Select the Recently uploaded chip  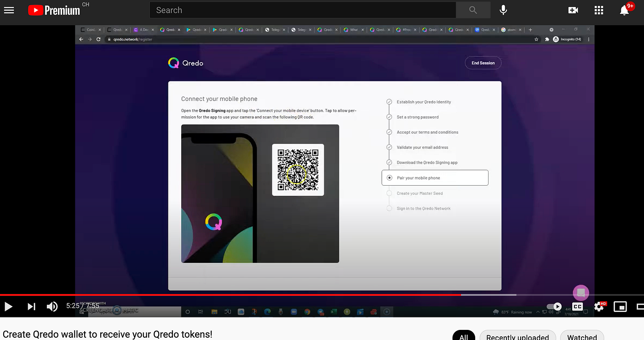pos(517,337)
